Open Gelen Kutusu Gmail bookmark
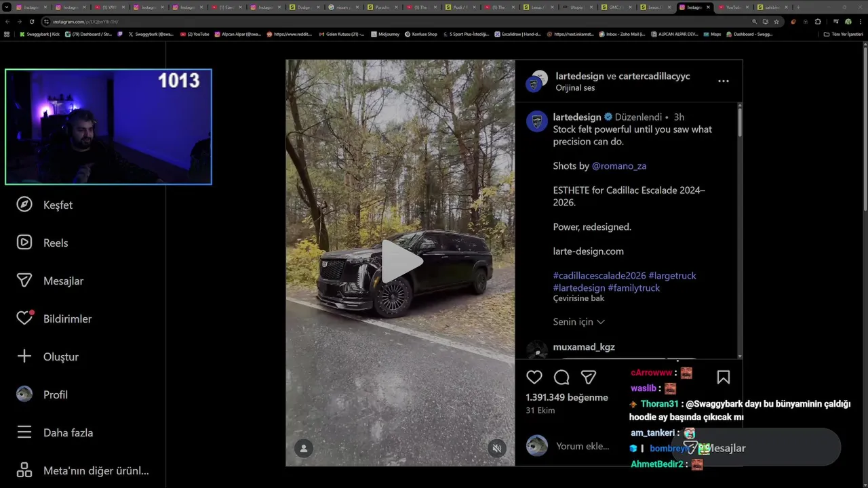This screenshot has height=488, width=868. (x=342, y=34)
